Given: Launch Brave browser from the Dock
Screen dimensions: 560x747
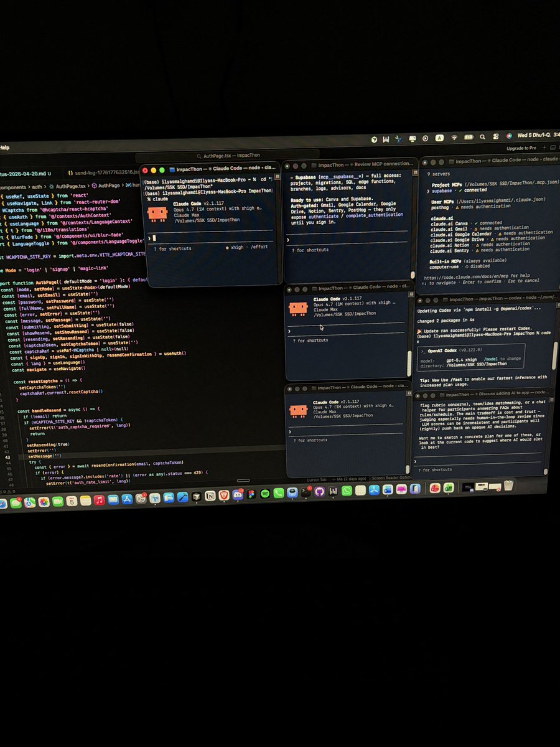Looking at the screenshot, I should [x=223, y=496].
